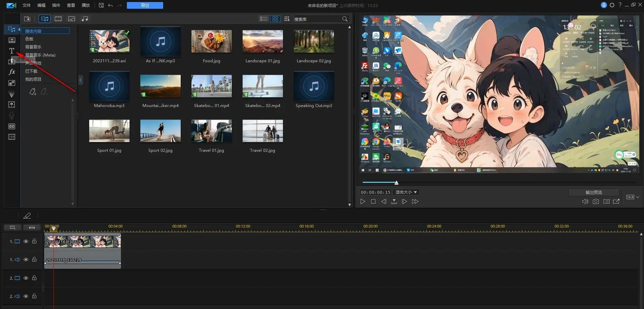Step to previous frame in preview

point(384,202)
